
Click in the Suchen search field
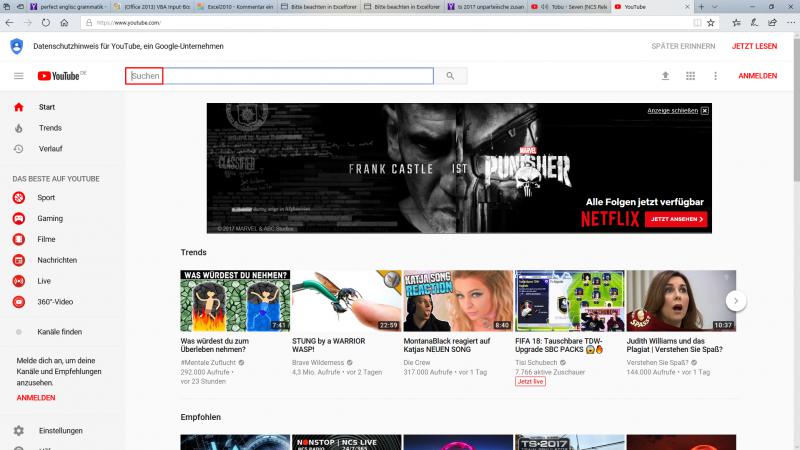tap(280, 76)
